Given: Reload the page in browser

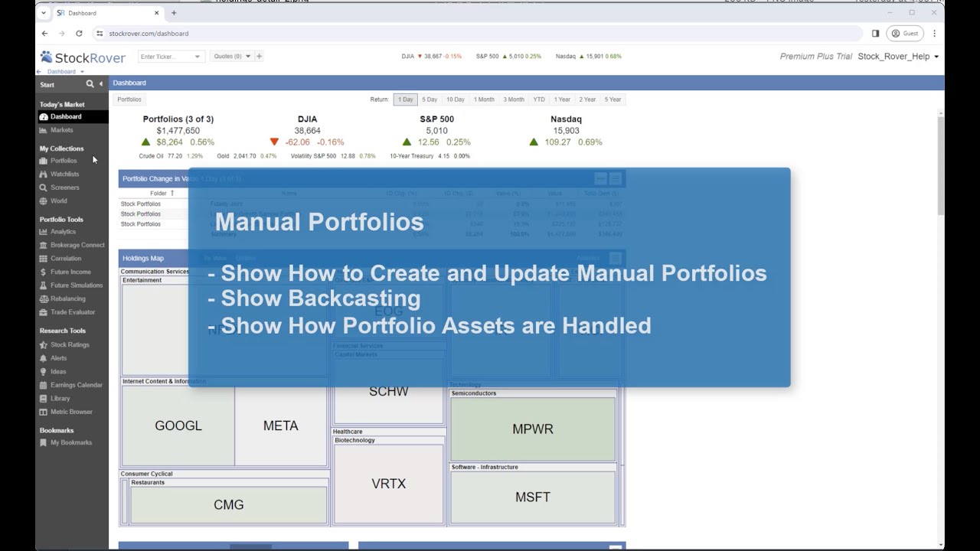Looking at the screenshot, I should coord(79,34).
